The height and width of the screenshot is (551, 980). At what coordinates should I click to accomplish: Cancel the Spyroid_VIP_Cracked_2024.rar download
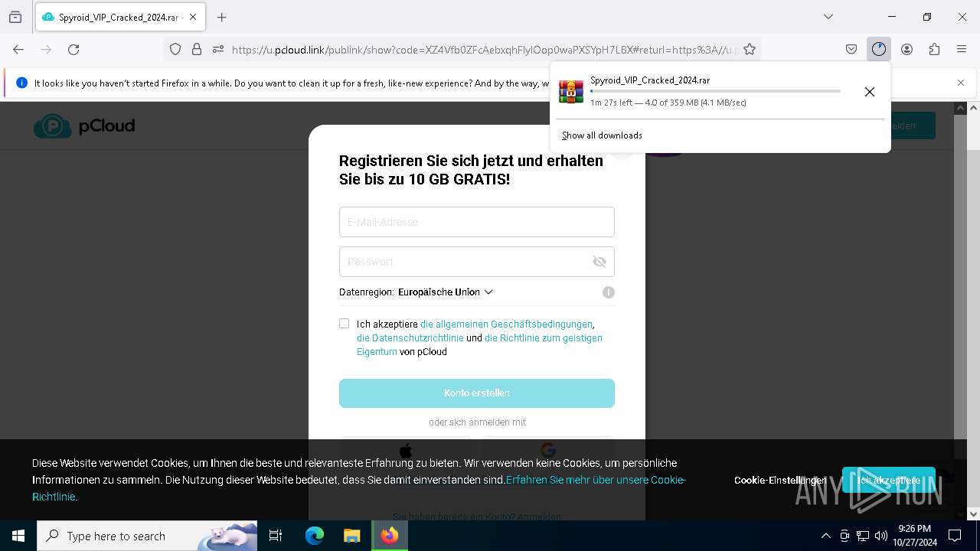point(870,92)
